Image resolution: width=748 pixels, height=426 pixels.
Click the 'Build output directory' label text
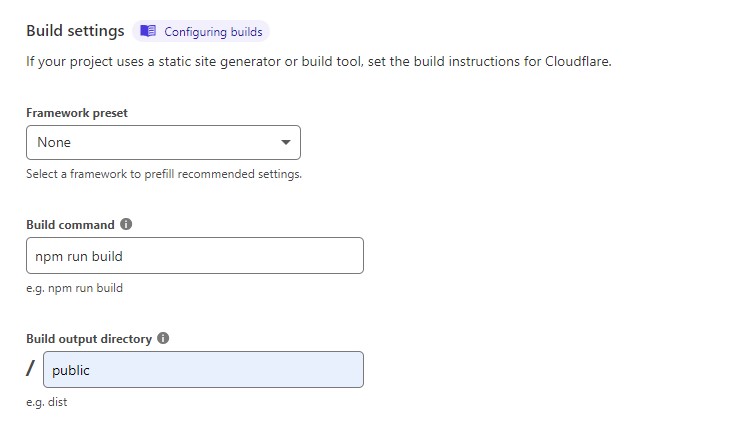89,339
